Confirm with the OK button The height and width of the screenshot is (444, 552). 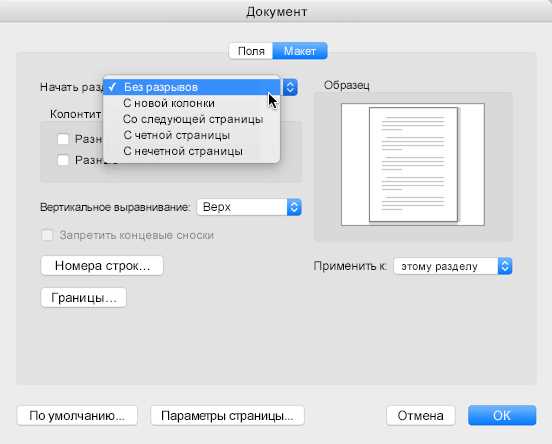pos(502,416)
